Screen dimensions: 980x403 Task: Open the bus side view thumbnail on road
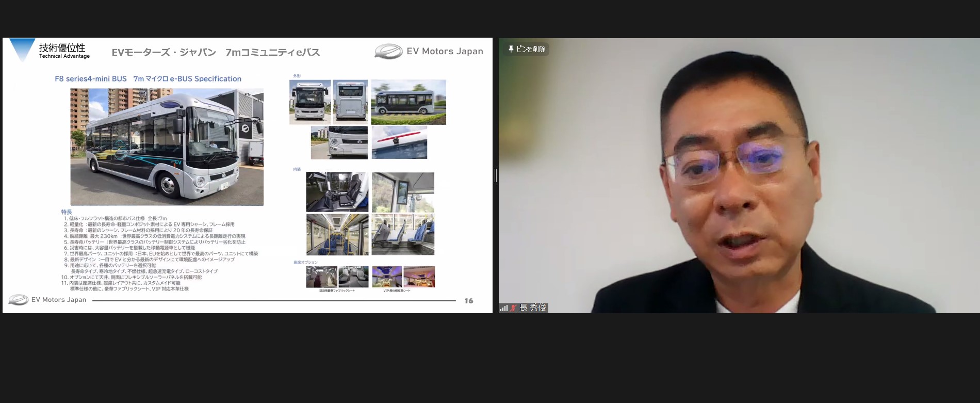[x=409, y=102]
